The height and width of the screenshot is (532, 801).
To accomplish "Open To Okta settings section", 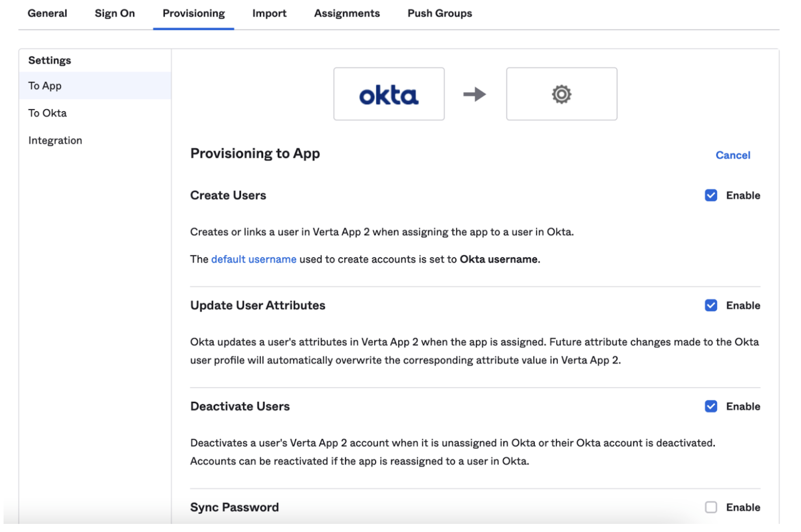I will pyautogui.click(x=48, y=113).
